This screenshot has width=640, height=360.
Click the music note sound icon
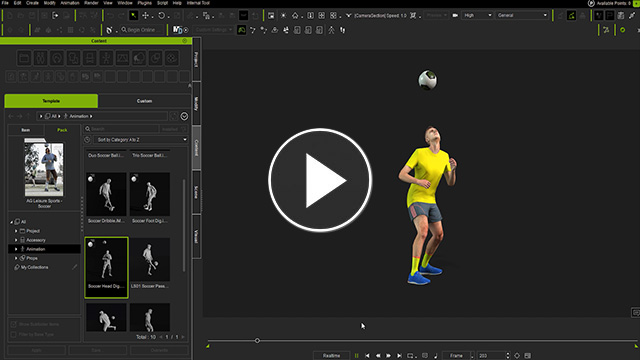click(x=436, y=356)
